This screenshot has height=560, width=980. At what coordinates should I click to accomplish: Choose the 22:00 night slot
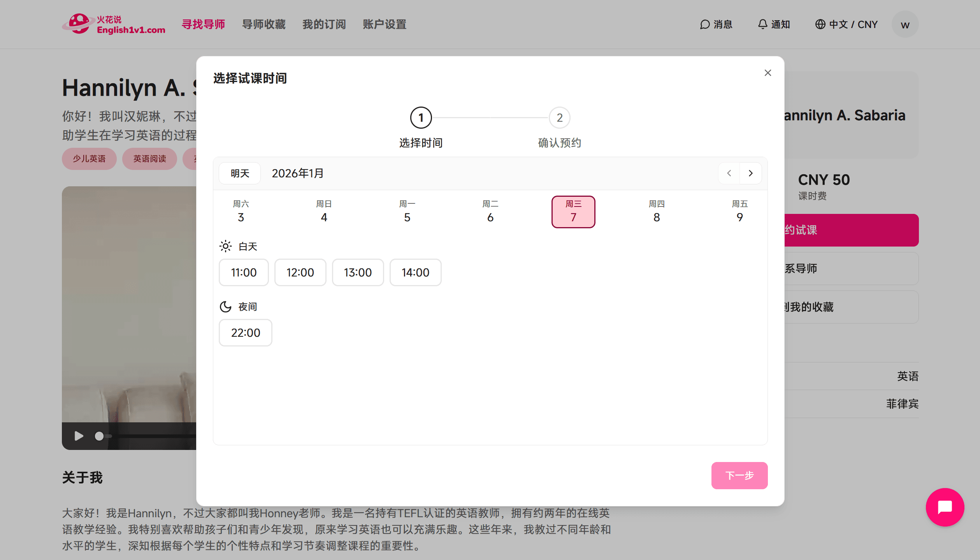click(x=245, y=332)
